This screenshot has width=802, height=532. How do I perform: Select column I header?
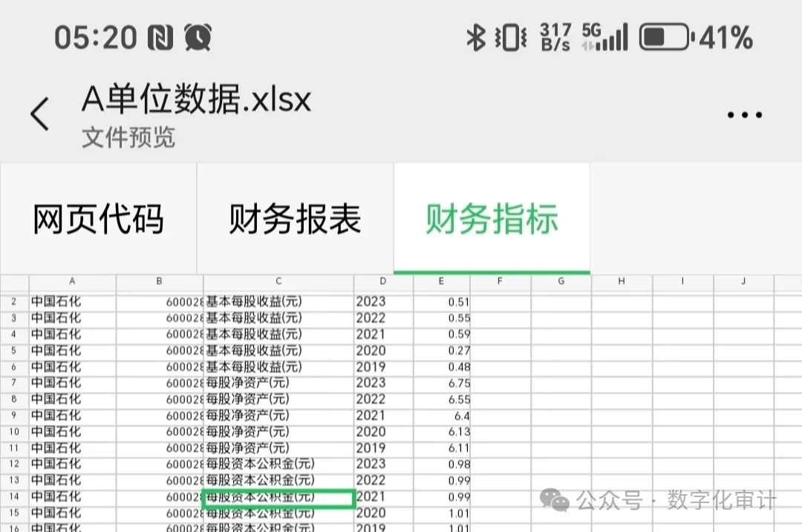pyautogui.click(x=682, y=282)
